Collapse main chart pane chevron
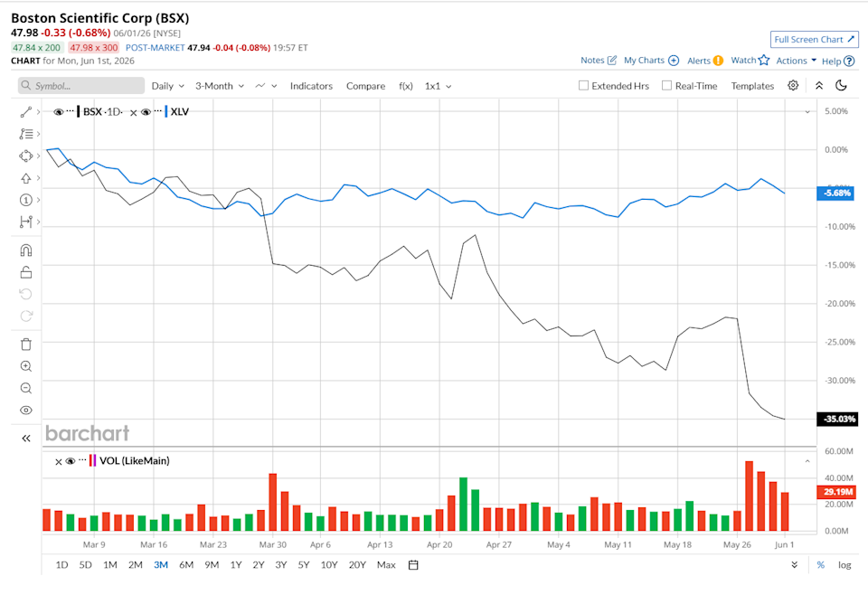Image resolution: width=868 pixels, height=595 pixels. (807, 112)
